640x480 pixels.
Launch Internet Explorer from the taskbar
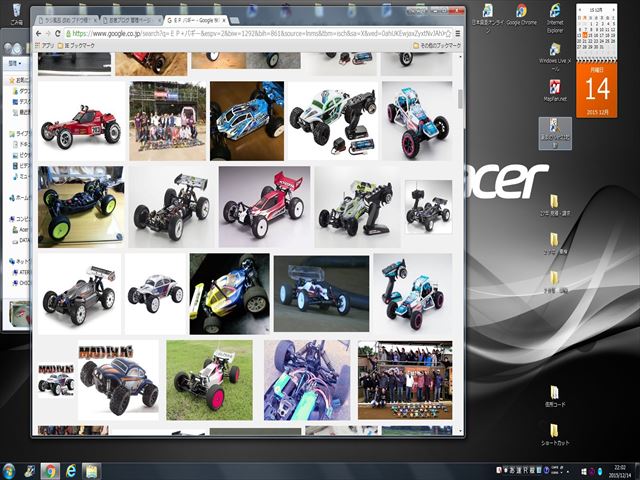tap(70, 471)
